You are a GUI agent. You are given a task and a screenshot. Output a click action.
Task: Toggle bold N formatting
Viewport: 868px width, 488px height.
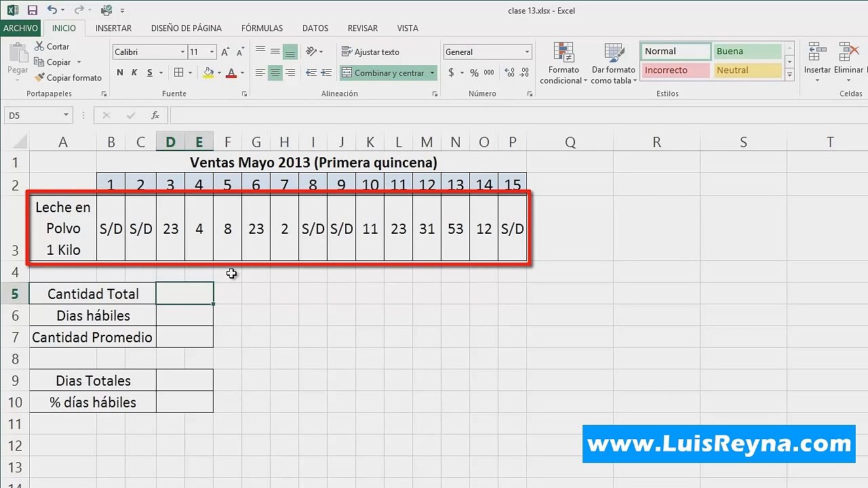120,73
